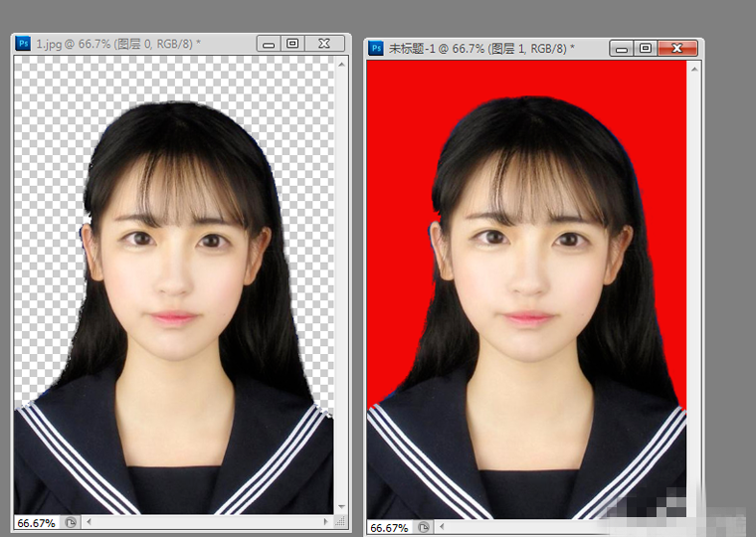The height and width of the screenshot is (537, 756).
Task: Click the left scroll arrow in the 未标题-1 window
Action: pos(444,527)
